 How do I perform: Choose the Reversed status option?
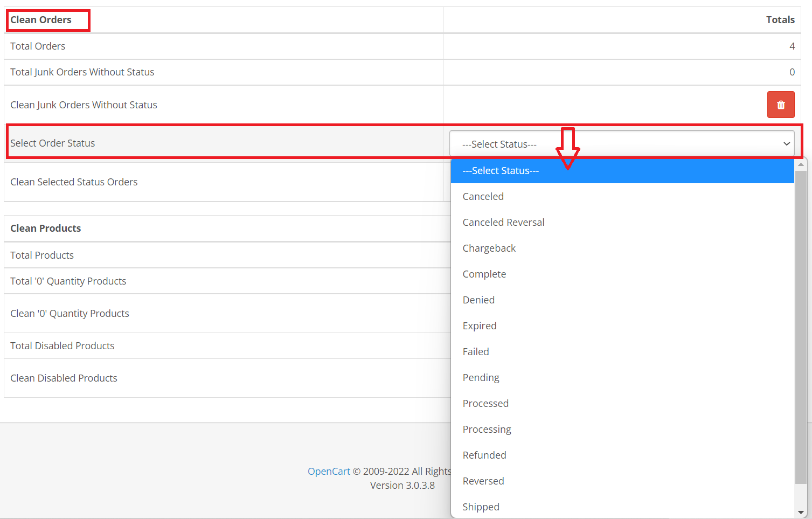[483, 481]
